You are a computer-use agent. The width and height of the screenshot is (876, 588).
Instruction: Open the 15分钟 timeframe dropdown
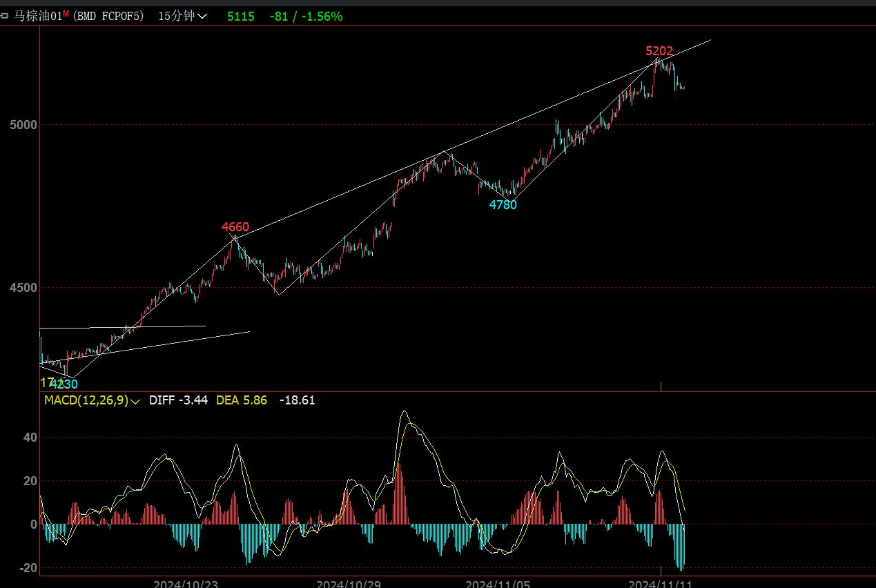[182, 16]
